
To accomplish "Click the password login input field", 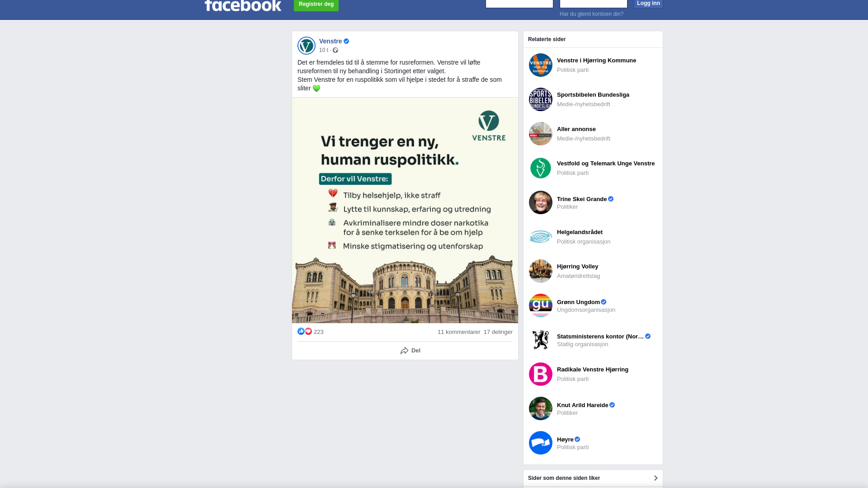I will pyautogui.click(x=594, y=4).
